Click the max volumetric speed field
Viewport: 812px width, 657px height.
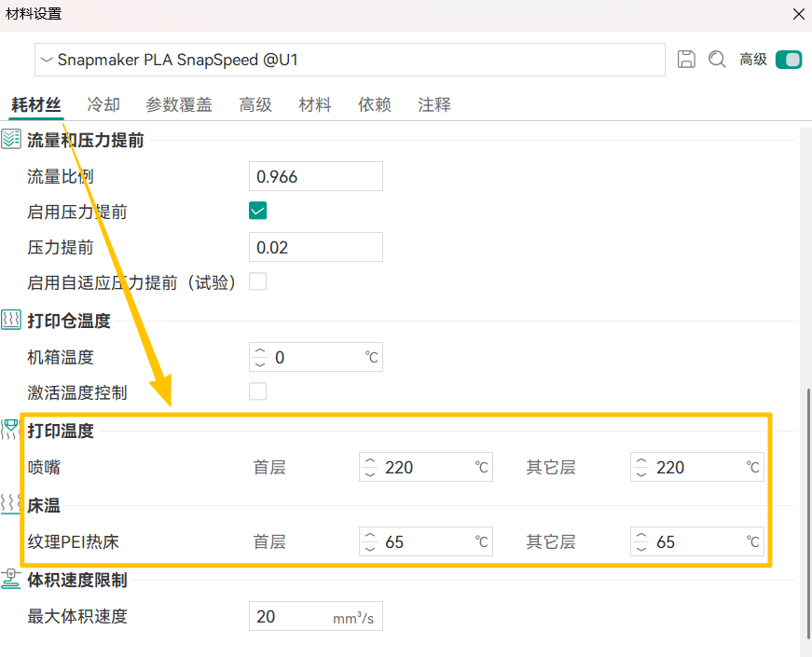(289, 617)
